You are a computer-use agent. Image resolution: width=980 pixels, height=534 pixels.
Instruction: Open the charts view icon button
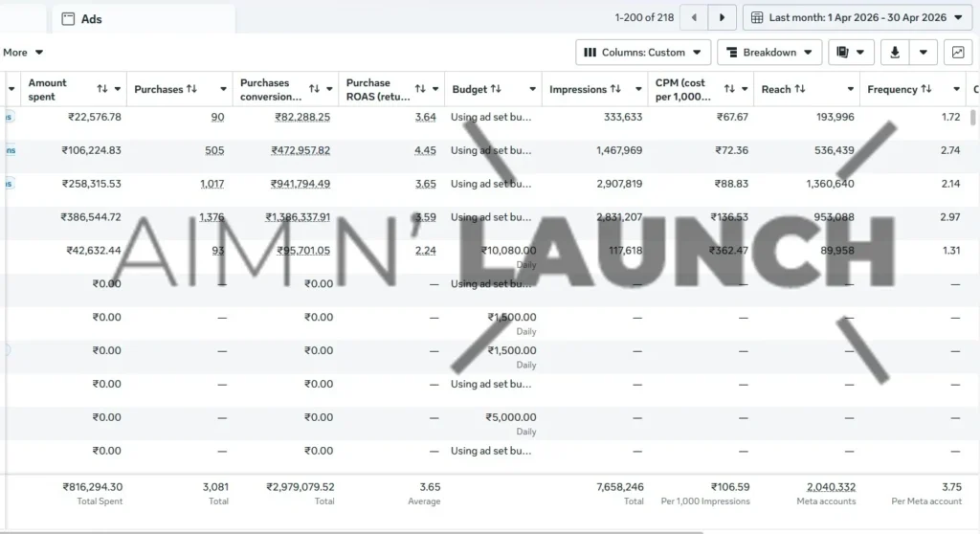958,53
